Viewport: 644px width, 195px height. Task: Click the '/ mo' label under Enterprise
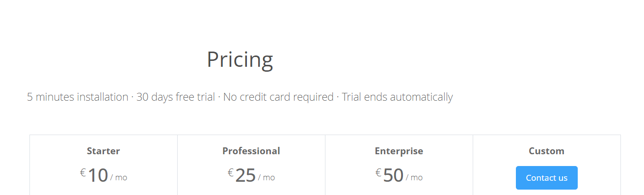pos(414,178)
